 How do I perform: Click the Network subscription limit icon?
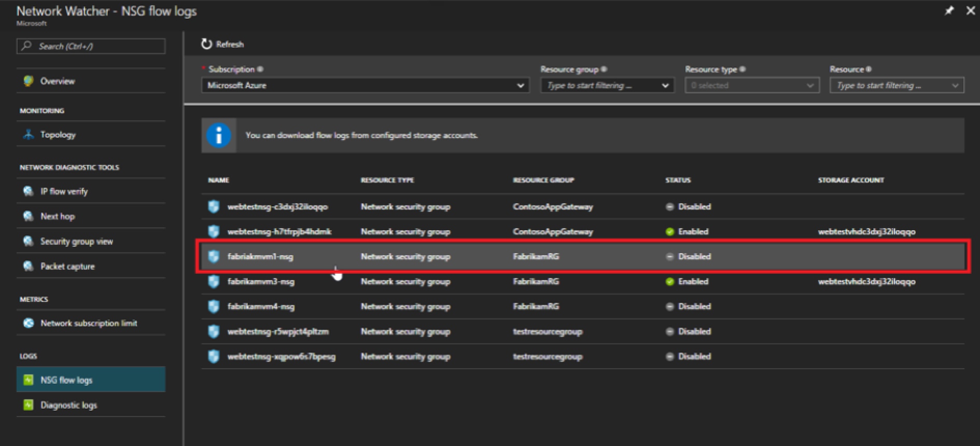[29, 323]
